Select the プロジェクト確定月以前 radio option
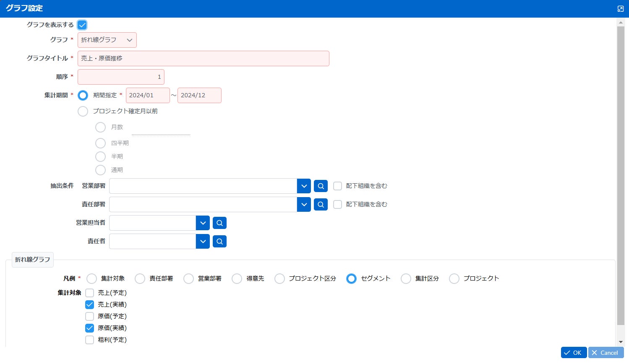 [x=83, y=111]
